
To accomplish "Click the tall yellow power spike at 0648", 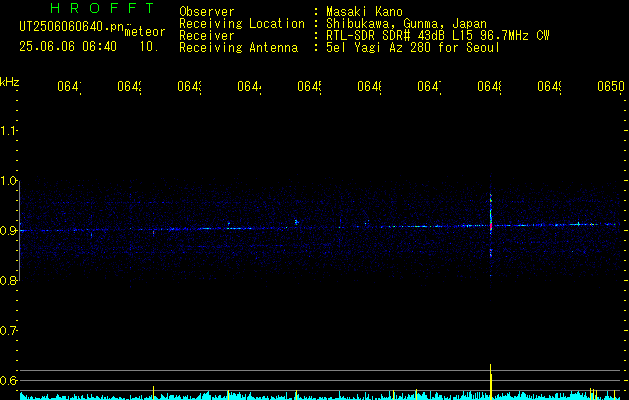I will click(x=491, y=381).
